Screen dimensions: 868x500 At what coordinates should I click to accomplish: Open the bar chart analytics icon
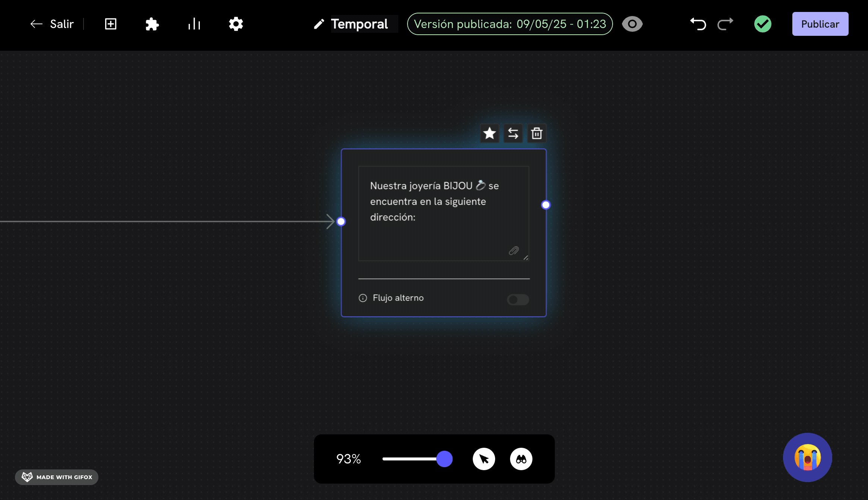pos(194,24)
